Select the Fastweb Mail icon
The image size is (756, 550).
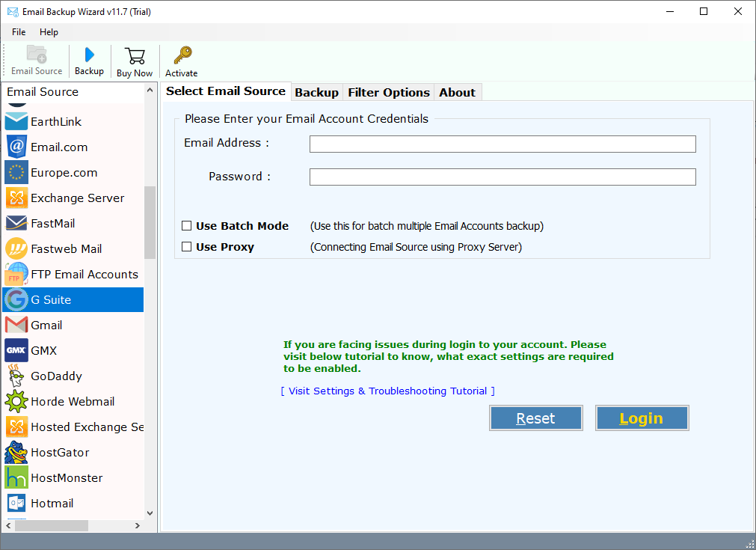coord(16,248)
